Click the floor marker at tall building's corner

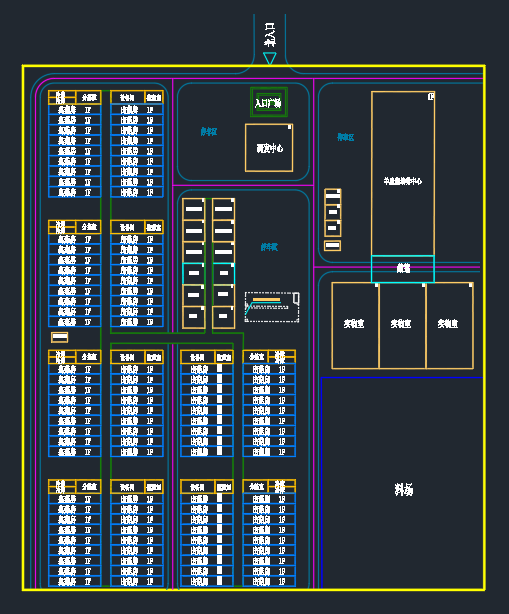[431, 96]
